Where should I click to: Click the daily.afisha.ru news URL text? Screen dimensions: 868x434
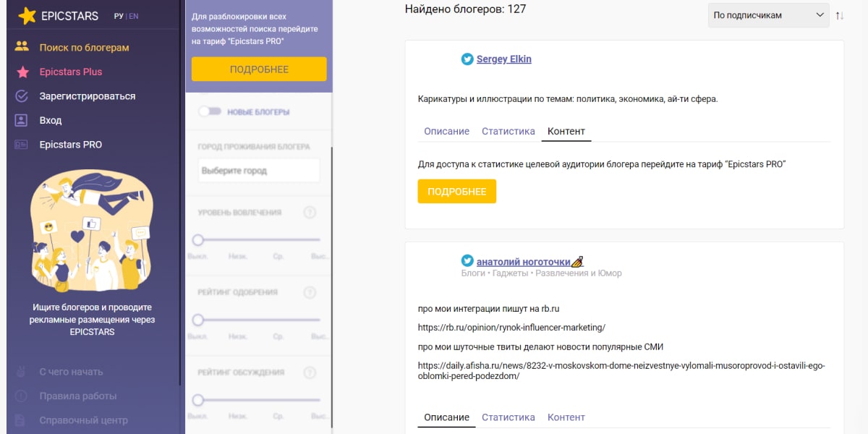click(621, 371)
